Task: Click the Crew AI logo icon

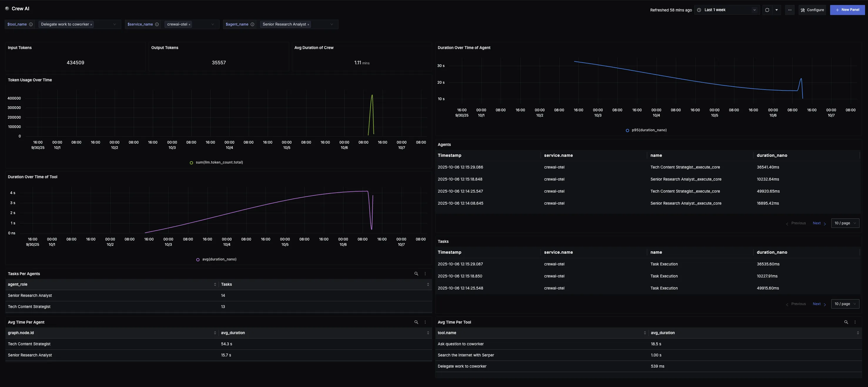Action: 7,8
